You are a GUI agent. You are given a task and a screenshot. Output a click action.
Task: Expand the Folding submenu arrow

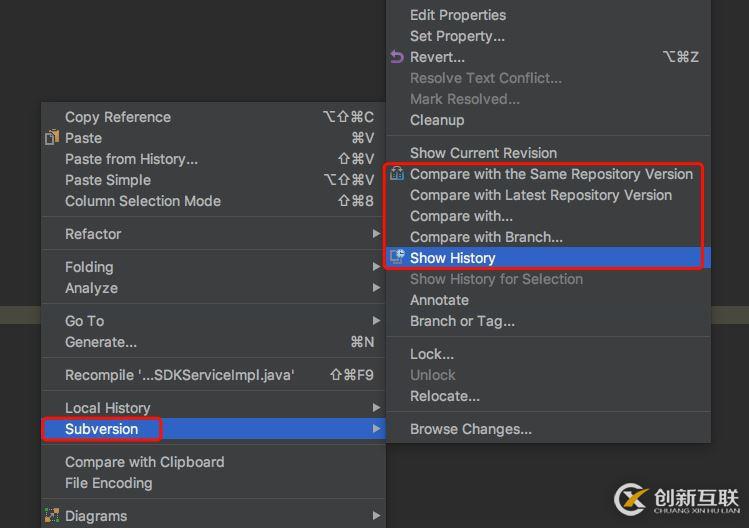(376, 267)
